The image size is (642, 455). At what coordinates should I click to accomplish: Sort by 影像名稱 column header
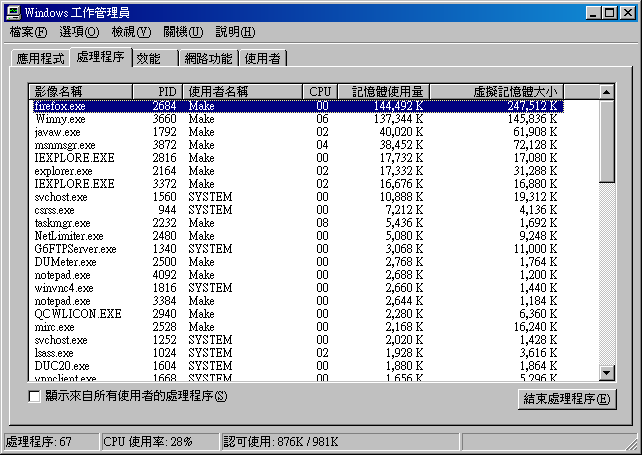(x=92, y=91)
